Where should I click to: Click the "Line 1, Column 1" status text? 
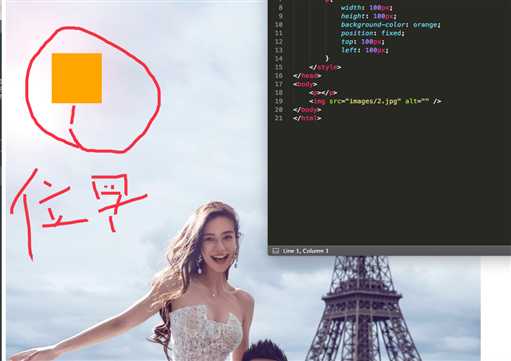tap(305, 251)
